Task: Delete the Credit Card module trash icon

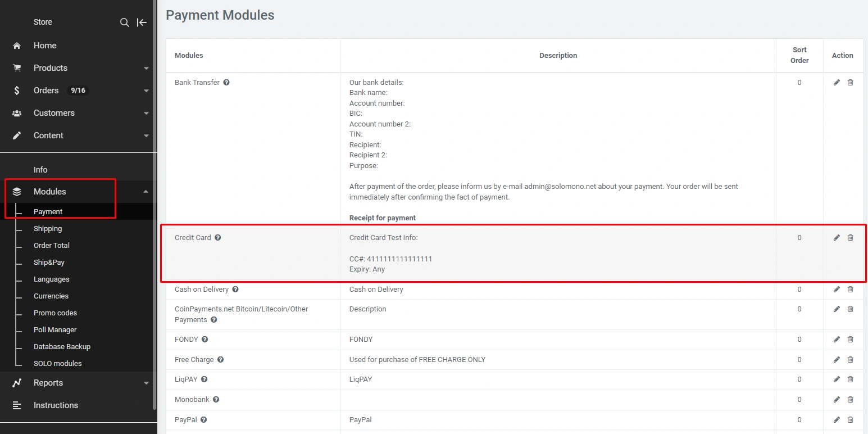Action: (850, 238)
